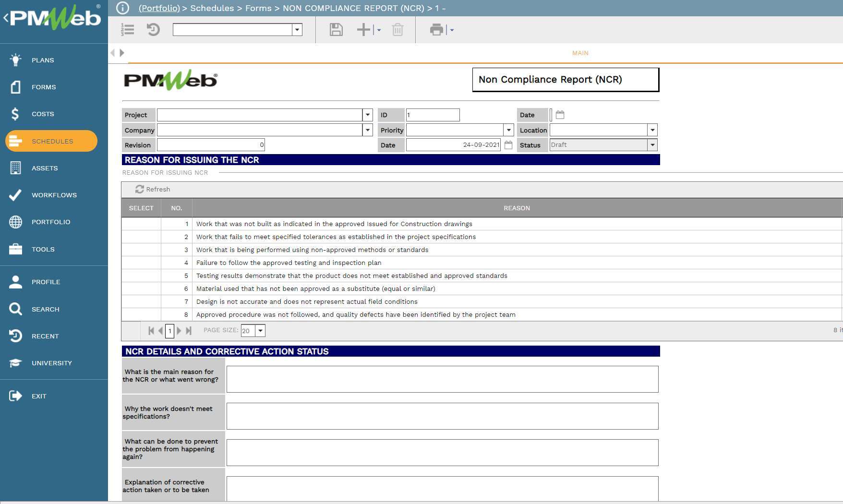Open the calendar picker beside top Date field
Screen dimensions: 843x504
point(560,115)
